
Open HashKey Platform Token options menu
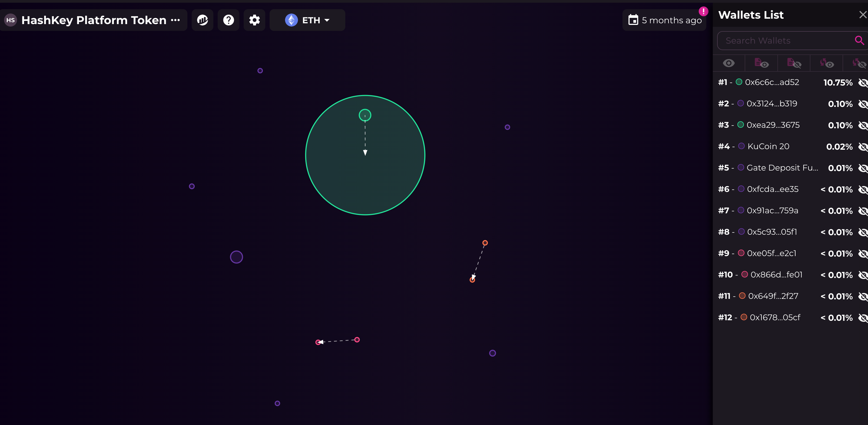175,20
